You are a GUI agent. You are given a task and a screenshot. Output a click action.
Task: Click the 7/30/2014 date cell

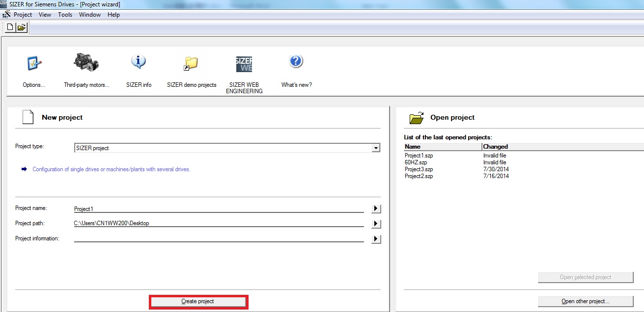(x=496, y=169)
